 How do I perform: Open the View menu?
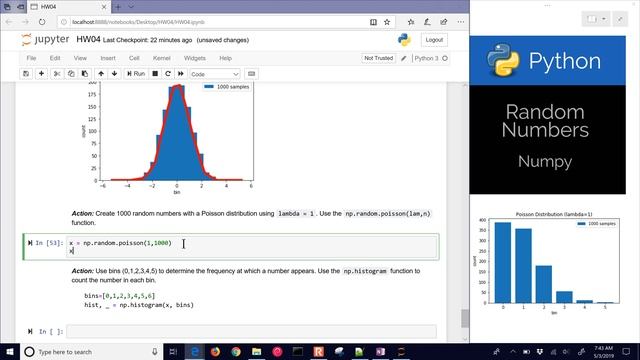(80, 58)
